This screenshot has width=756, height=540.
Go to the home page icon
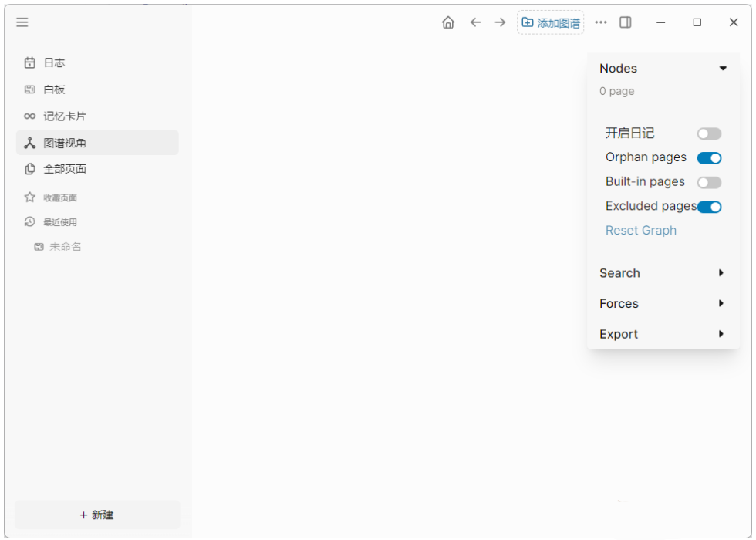pos(448,22)
